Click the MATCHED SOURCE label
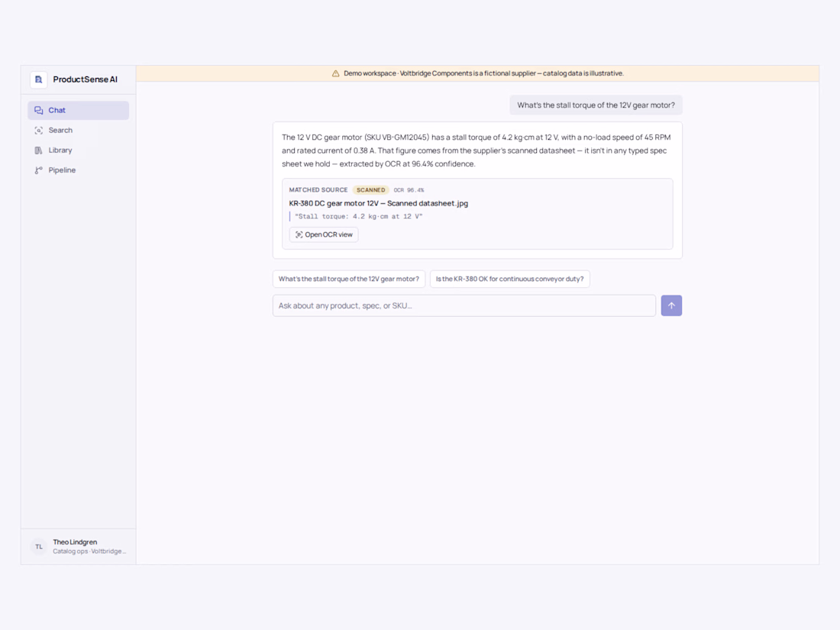 pyautogui.click(x=318, y=190)
